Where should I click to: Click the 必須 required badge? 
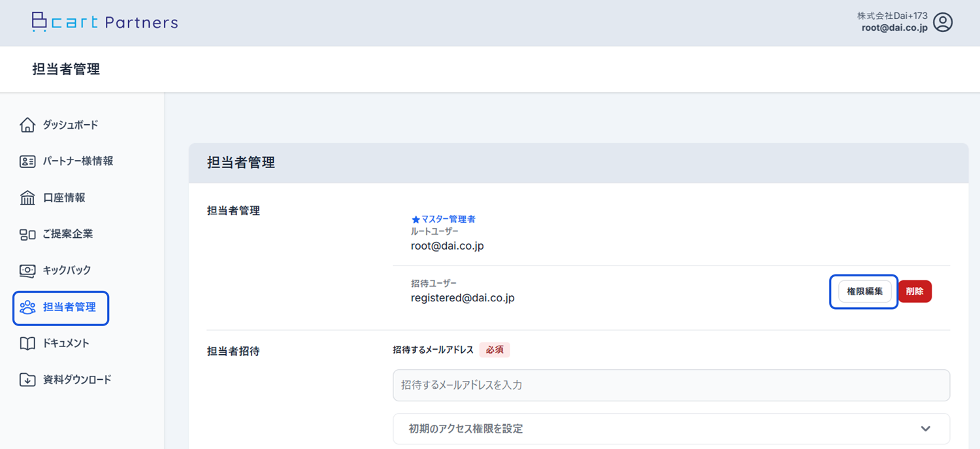(495, 350)
